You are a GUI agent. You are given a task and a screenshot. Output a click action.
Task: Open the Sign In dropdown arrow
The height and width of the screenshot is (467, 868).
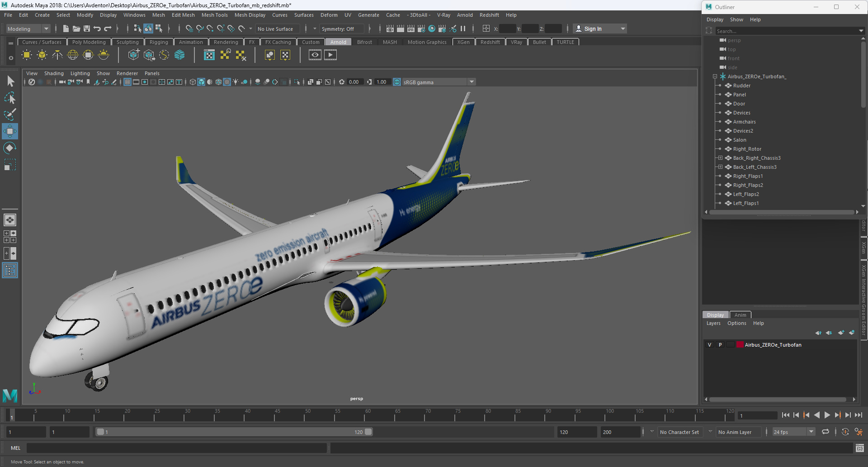click(623, 29)
